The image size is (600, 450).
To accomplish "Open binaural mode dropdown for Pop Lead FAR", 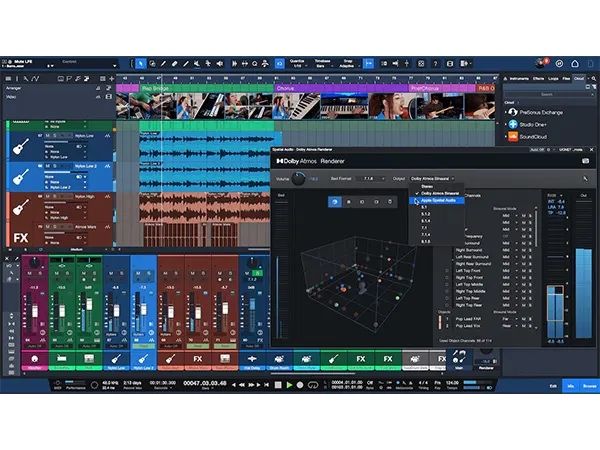I will 509,319.
